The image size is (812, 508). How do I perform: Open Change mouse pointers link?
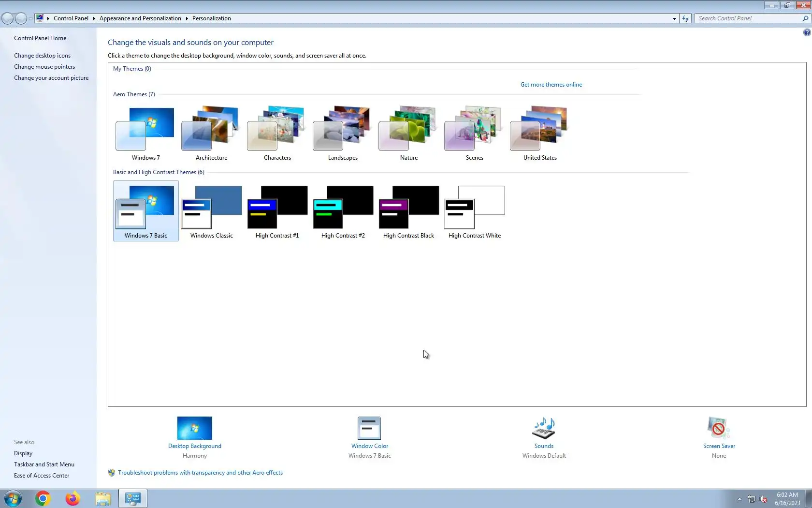point(44,67)
